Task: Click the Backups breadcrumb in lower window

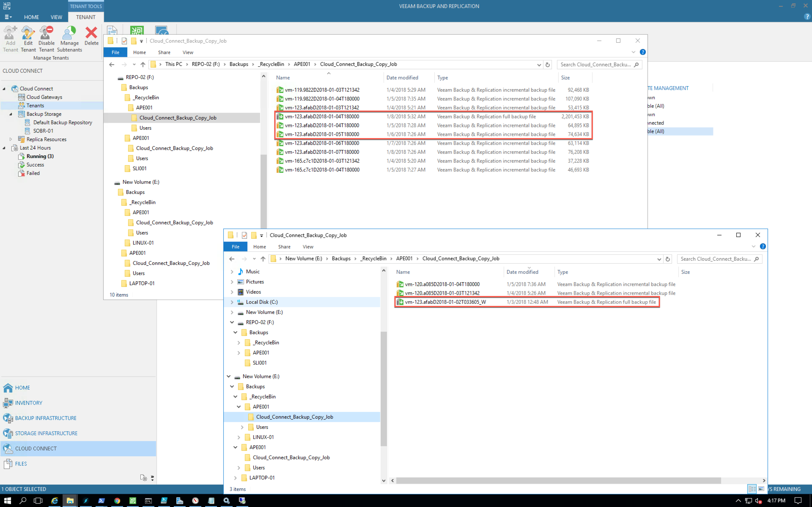Action: (341, 259)
